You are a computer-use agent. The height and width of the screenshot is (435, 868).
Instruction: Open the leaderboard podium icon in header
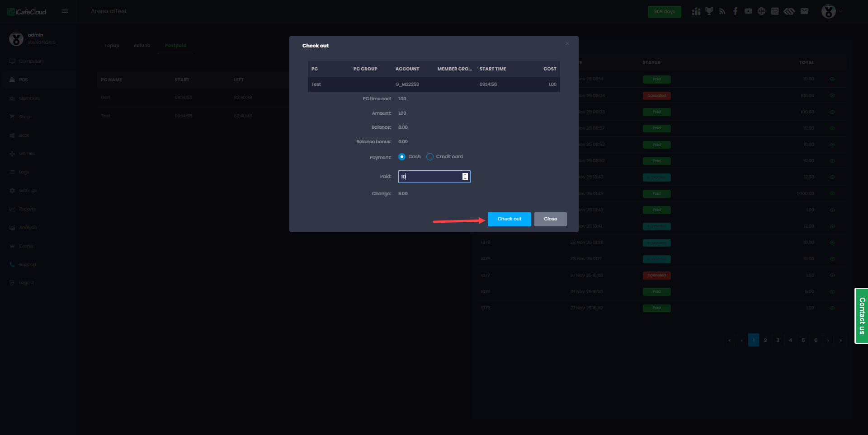pyautogui.click(x=696, y=11)
